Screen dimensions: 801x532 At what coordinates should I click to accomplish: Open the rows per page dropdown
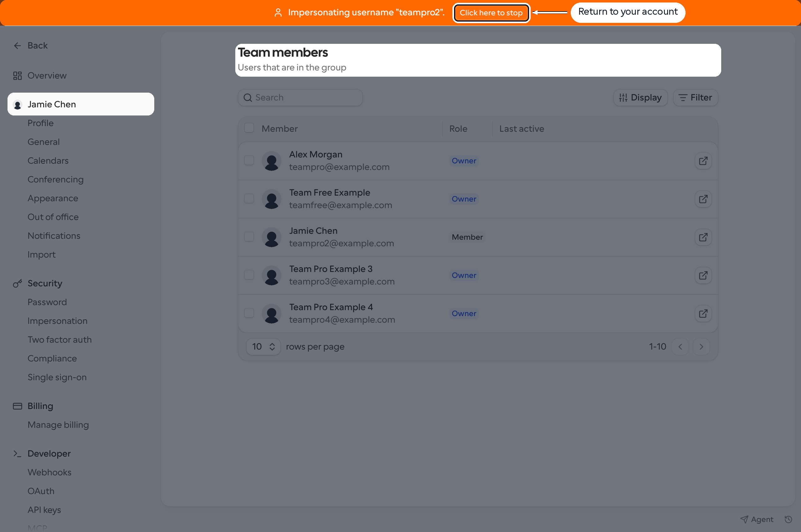263,347
